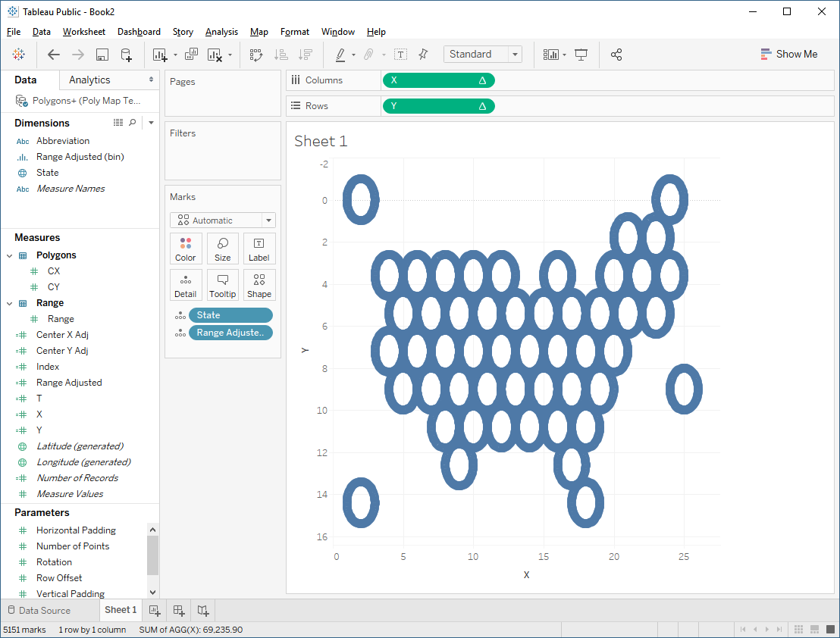Open the Analysis menu
The height and width of the screenshot is (638, 840).
pos(221,32)
